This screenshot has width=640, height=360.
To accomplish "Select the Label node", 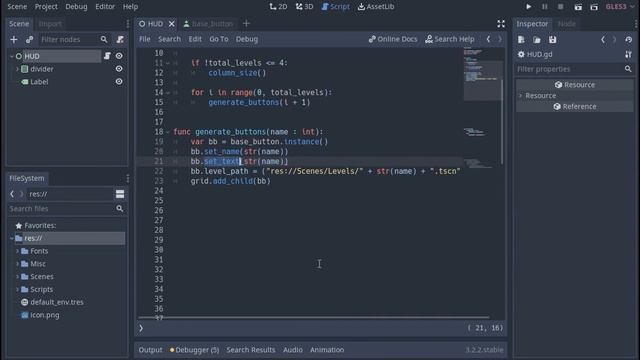I will click(39, 82).
